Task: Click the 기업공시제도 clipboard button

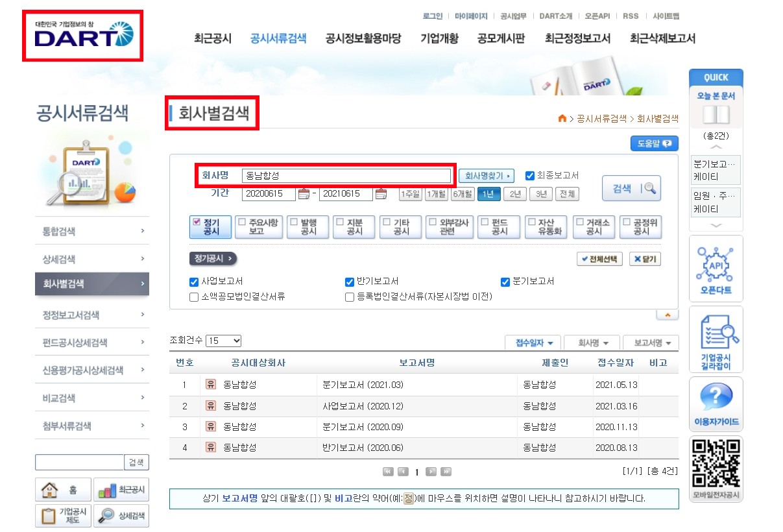Action: pyautogui.click(x=63, y=516)
